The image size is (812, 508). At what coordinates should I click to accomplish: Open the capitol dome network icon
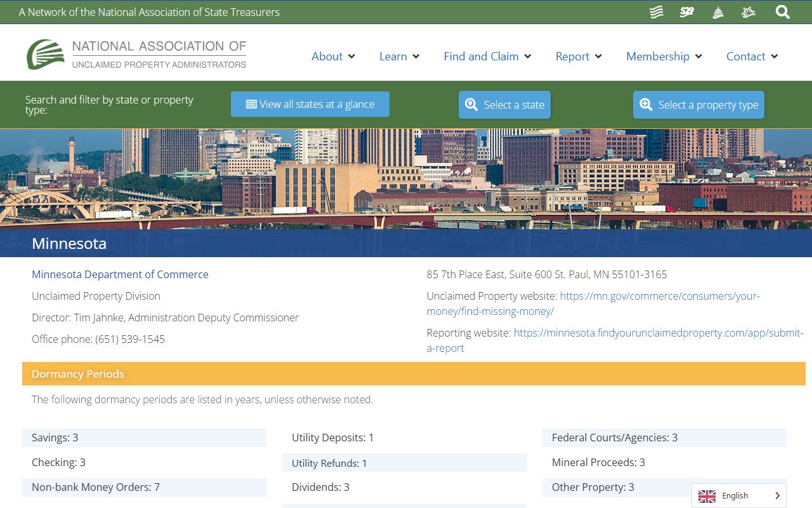pos(718,12)
